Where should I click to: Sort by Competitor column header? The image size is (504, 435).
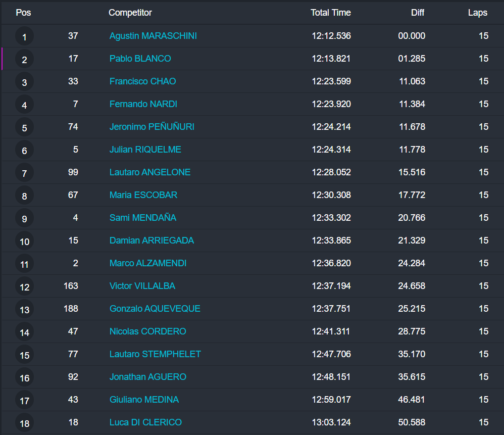(x=130, y=13)
